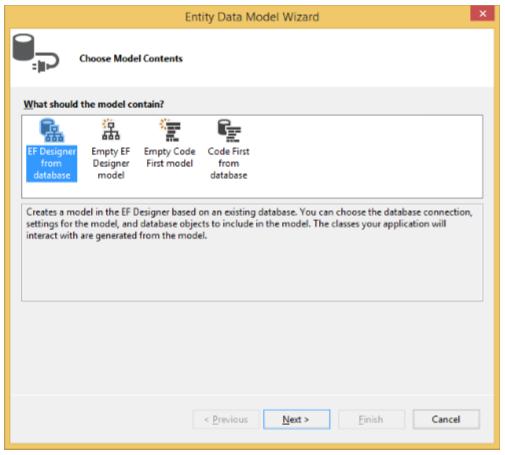This screenshot has height=455, width=505.
Task: Click the disabled Finish button
Action: pos(371,419)
